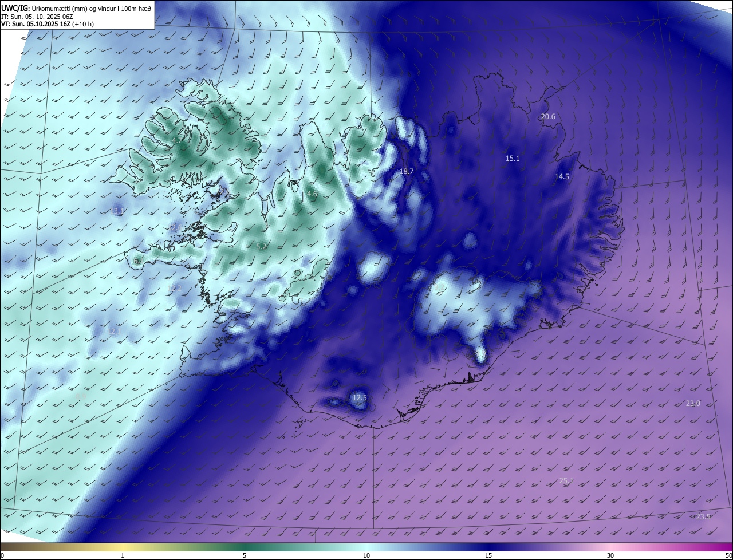This screenshot has width=733, height=560.
Task: Click the colorbar tick label 5
Action: [x=245, y=555]
